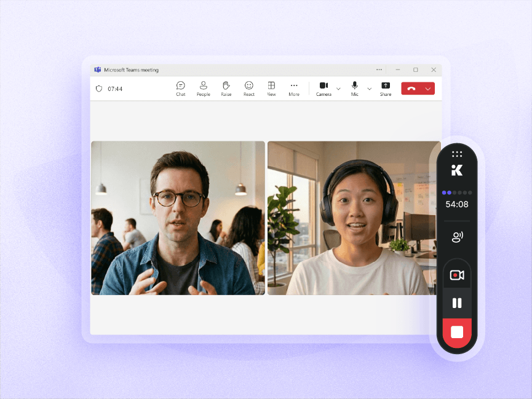
Task: Expand the leave call options arrow
Action: tap(428, 89)
